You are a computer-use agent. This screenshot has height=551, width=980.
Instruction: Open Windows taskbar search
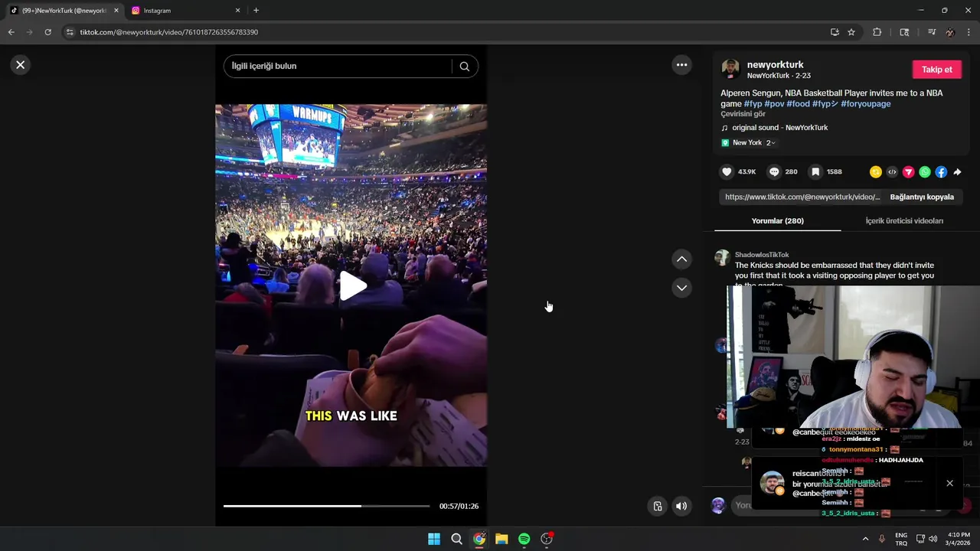[x=456, y=539]
